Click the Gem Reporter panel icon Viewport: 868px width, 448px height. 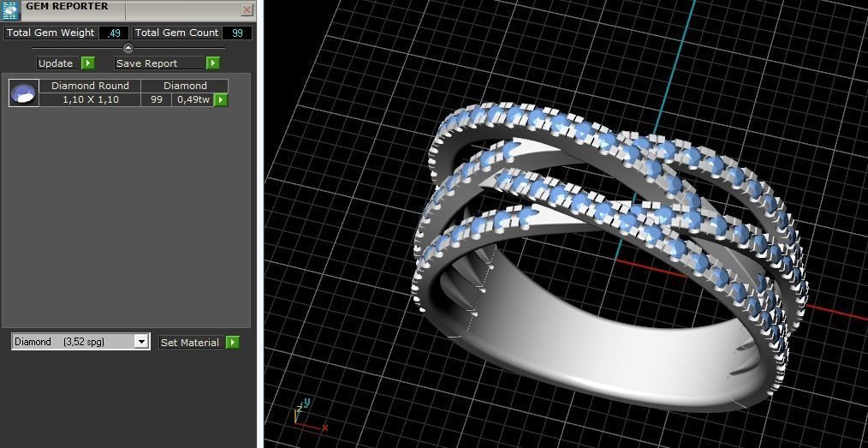click(x=10, y=10)
